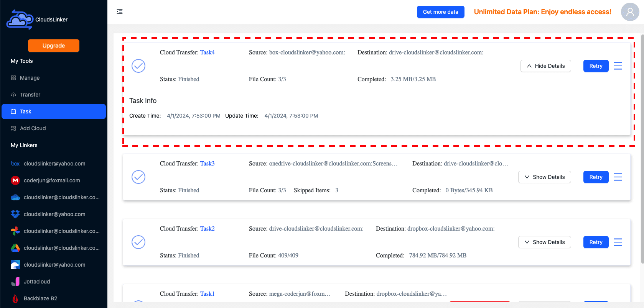Click the Task4 Create Time value
This screenshot has height=308, width=644.
click(194, 116)
